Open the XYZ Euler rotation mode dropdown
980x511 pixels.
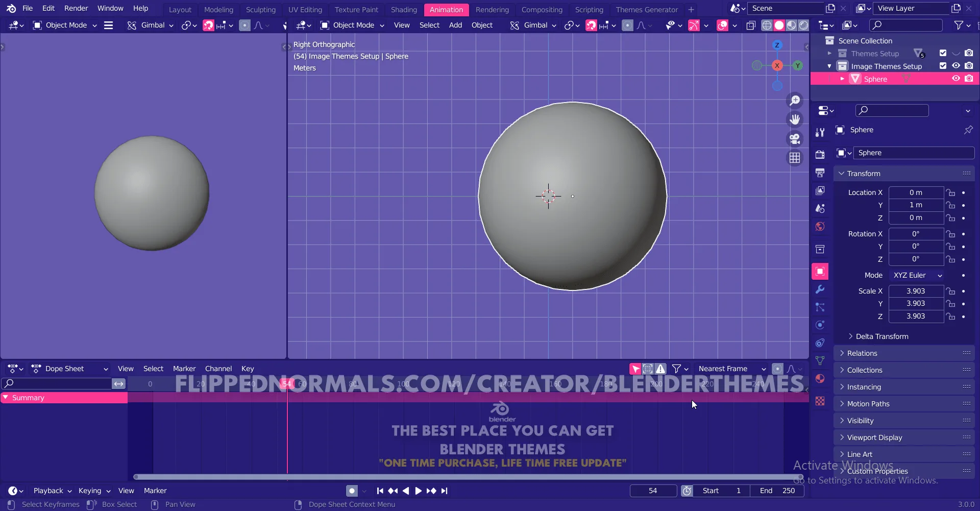916,275
